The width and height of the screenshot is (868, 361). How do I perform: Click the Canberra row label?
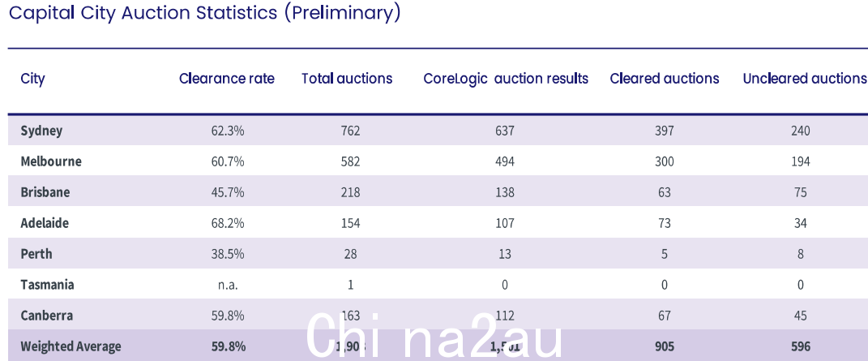tap(46, 316)
